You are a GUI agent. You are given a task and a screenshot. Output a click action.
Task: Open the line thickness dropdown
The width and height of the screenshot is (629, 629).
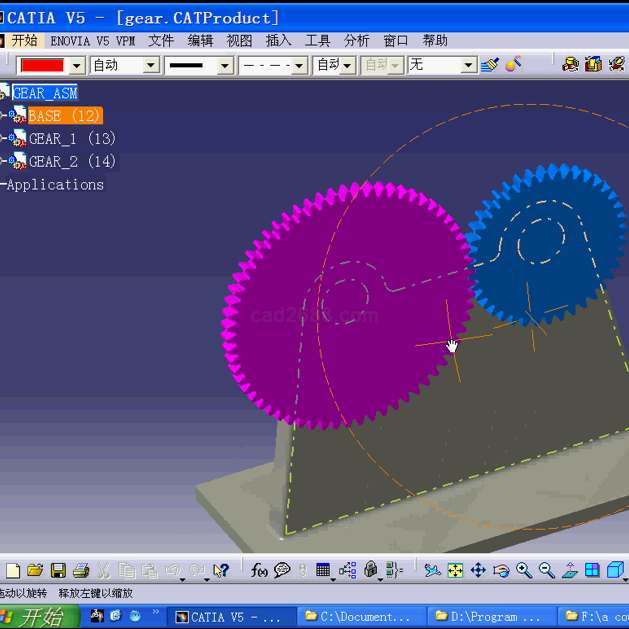click(225, 65)
